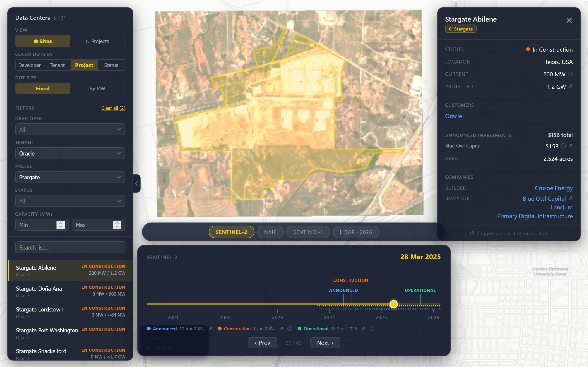Click the info icon next to Current 200 MW
The height and width of the screenshot is (367, 588).
[570, 74]
